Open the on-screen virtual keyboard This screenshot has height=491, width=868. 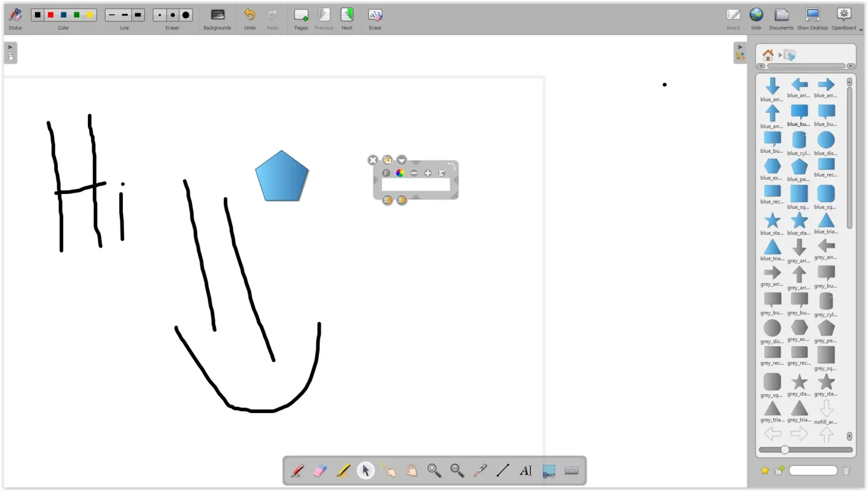571,470
